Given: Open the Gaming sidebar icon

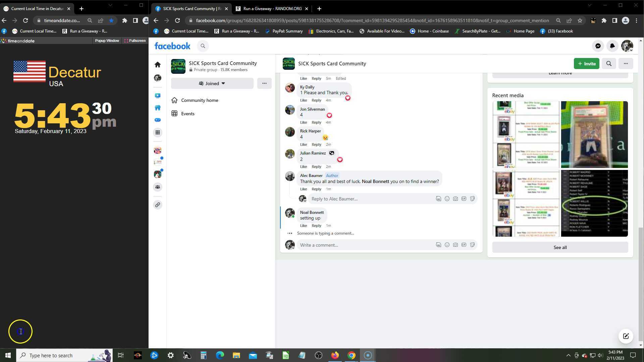Looking at the screenshot, I should tap(157, 120).
